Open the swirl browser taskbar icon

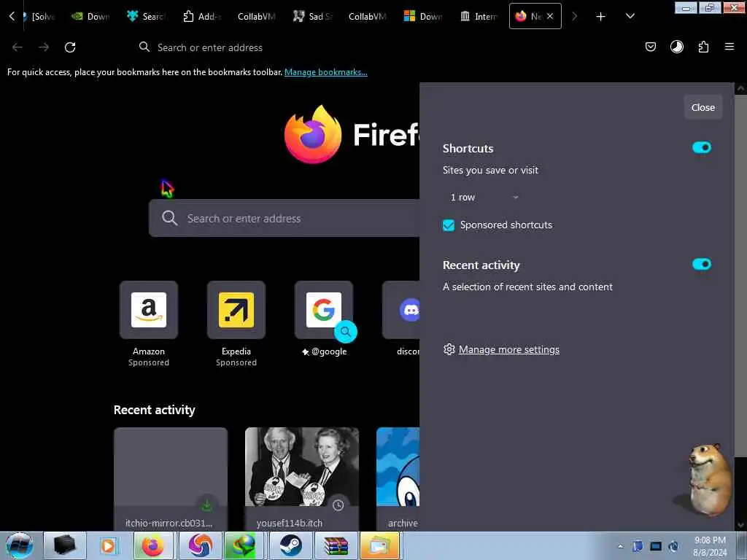[200, 545]
